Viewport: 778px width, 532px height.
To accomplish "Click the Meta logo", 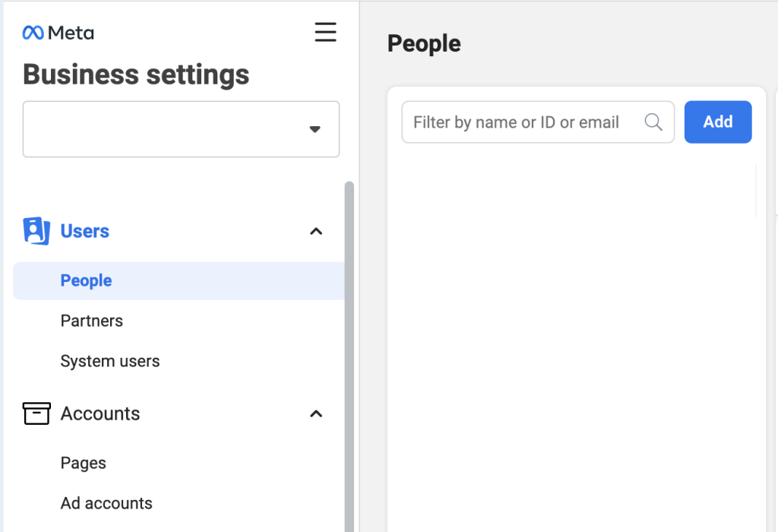I will click(x=58, y=33).
